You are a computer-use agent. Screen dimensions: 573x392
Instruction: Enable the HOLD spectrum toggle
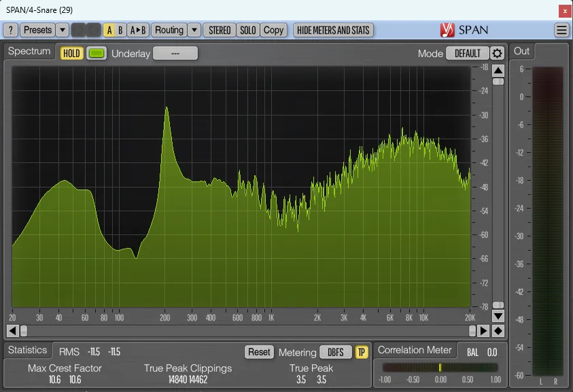pyautogui.click(x=71, y=52)
